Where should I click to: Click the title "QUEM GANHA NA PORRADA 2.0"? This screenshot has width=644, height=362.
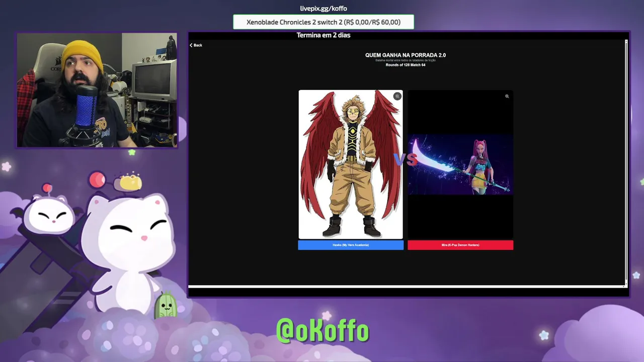pos(406,55)
